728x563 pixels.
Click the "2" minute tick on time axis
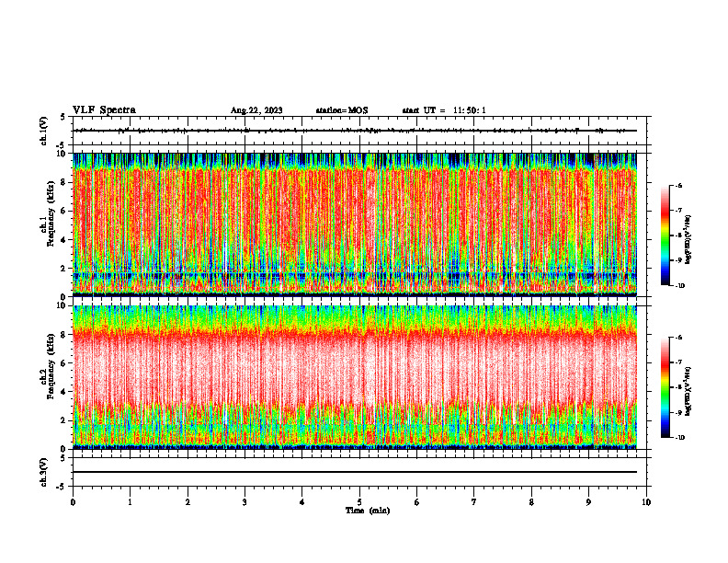[x=188, y=502]
